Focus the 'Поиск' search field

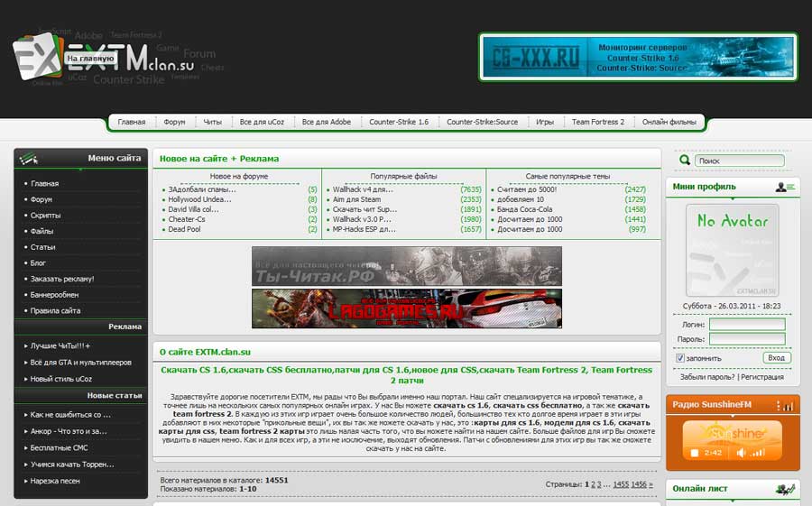tap(740, 161)
